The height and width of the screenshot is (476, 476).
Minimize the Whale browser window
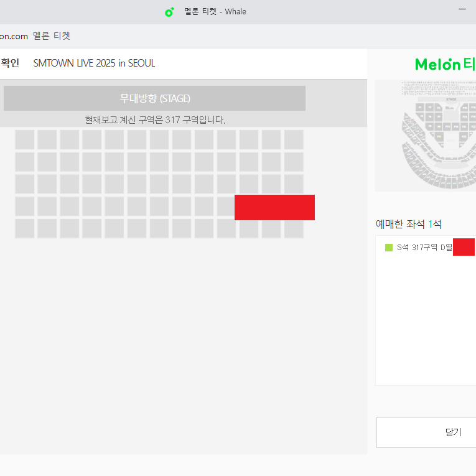pos(462,9)
